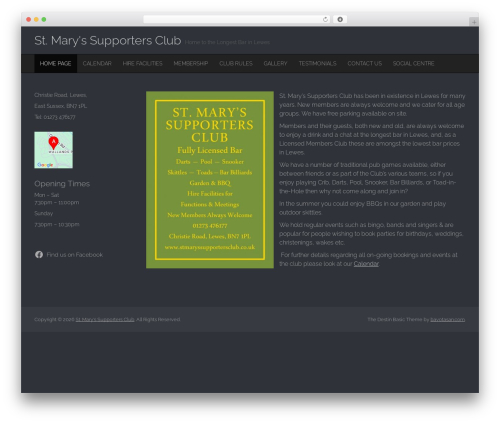Click the green St. Mary's Supporters Club poster
Image resolution: width=500 pixels, height=423 pixels.
210,180
